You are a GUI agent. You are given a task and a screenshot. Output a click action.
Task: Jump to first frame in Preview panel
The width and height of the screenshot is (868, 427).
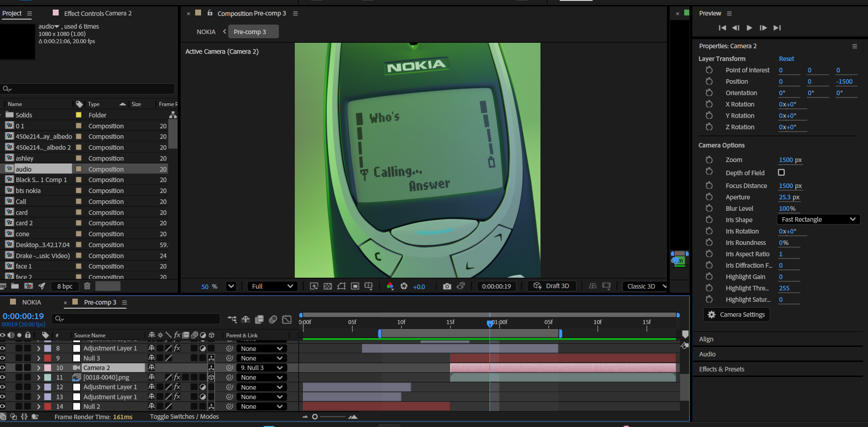coord(722,28)
